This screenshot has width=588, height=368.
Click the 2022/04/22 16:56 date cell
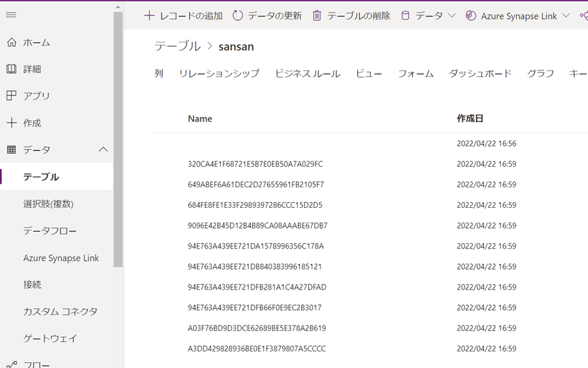pyautogui.click(x=486, y=143)
